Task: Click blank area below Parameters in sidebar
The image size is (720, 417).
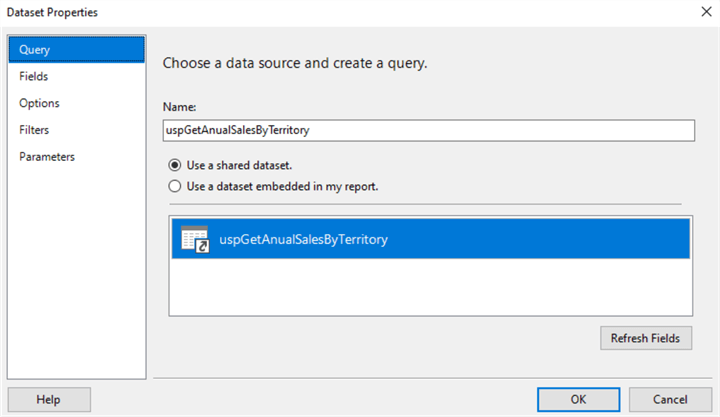Action: 76,270
